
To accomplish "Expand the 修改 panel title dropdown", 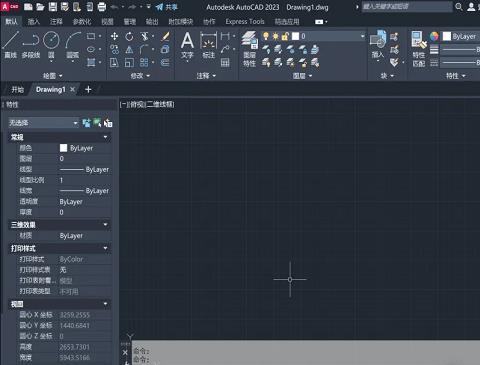I will click(x=140, y=76).
